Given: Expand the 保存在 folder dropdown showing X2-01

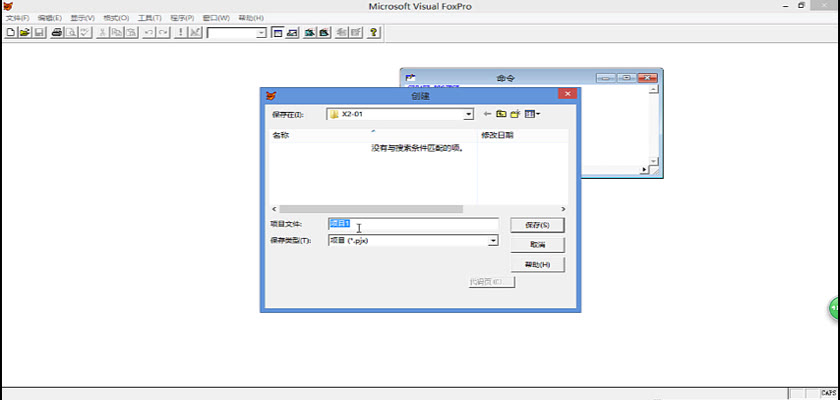Looking at the screenshot, I should click(468, 114).
